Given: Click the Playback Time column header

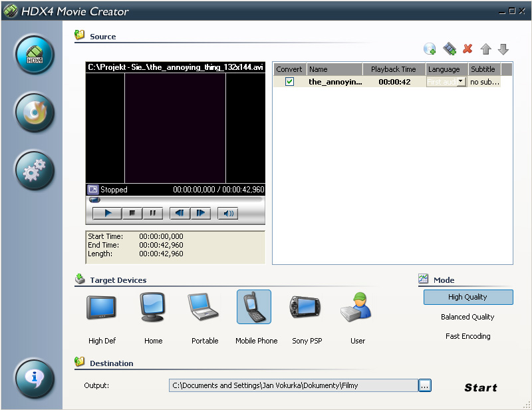Looking at the screenshot, I should point(394,69).
